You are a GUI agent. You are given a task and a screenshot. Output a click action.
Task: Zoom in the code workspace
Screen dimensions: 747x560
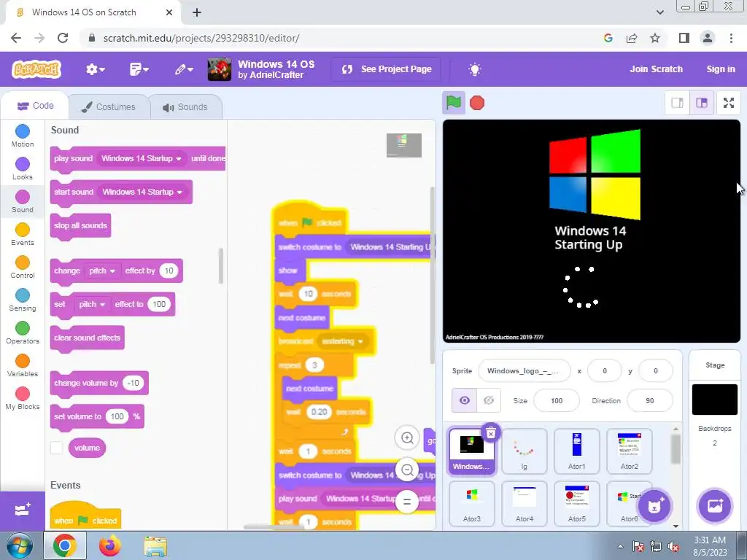(x=407, y=437)
